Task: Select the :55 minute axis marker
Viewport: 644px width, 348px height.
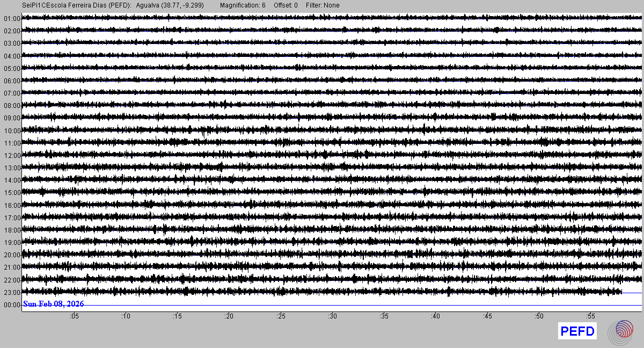Action: pos(590,316)
